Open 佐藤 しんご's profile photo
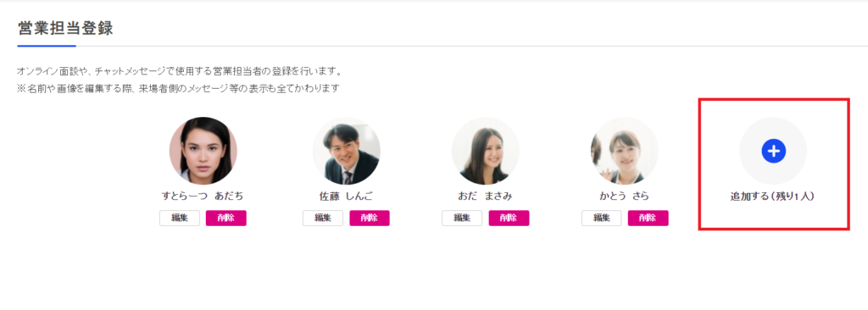The width and height of the screenshot is (868, 310). (x=347, y=151)
